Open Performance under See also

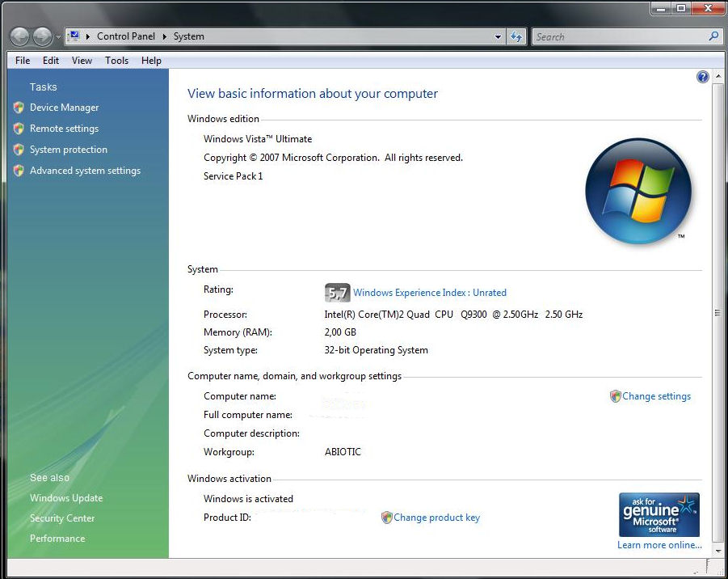coord(57,538)
